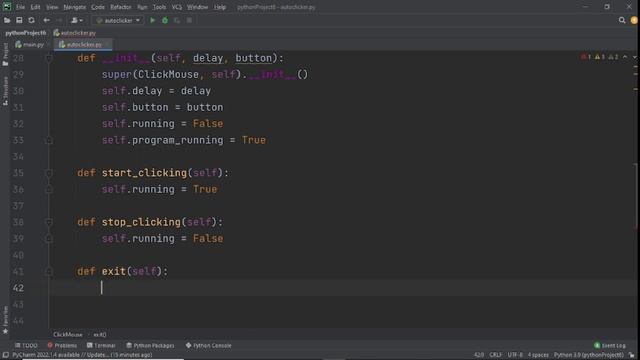Open the Project tool window sidebar
The height and width of the screenshot is (360, 640).
[5, 54]
